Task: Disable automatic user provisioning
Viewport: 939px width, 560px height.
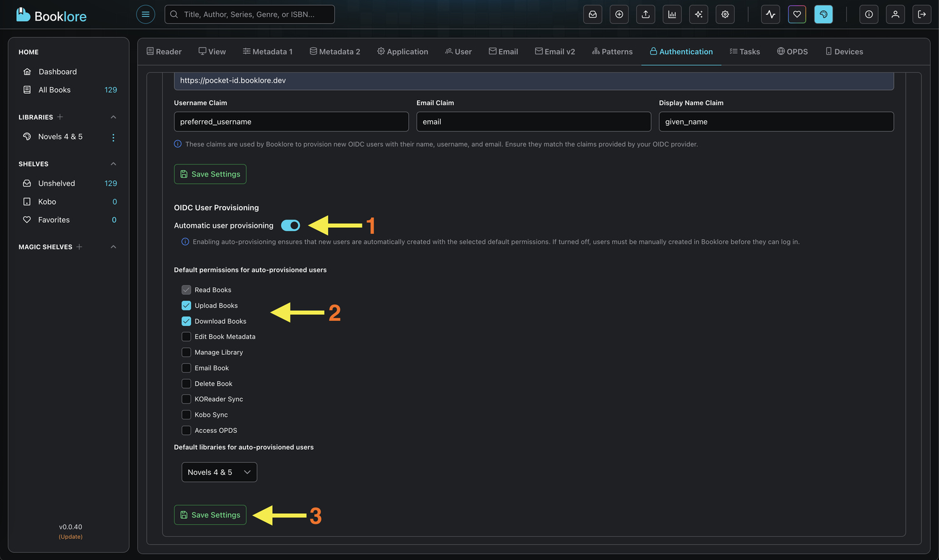Action: pyautogui.click(x=290, y=225)
